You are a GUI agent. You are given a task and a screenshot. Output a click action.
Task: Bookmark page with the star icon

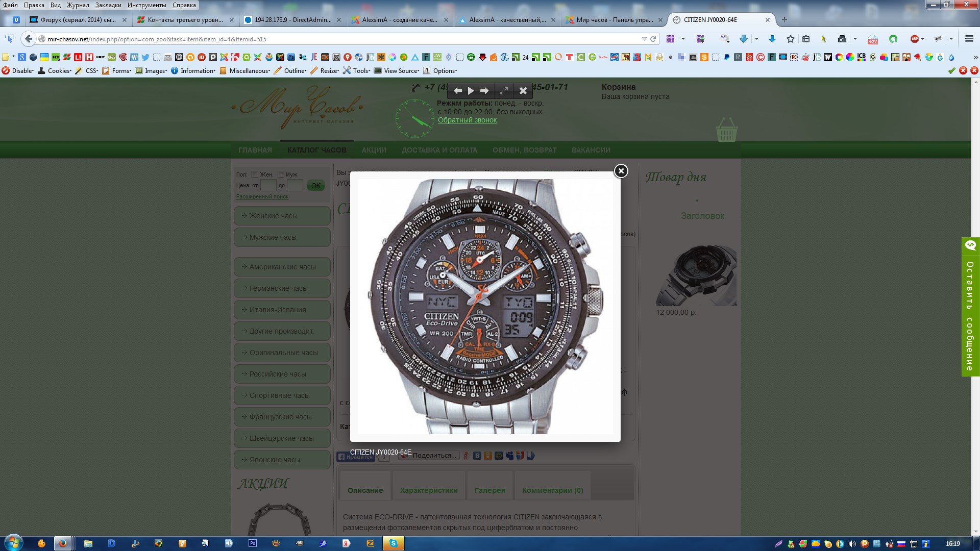[791, 39]
